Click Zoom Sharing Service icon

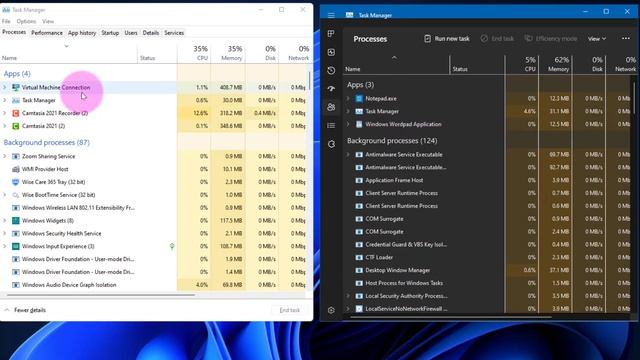click(16, 156)
